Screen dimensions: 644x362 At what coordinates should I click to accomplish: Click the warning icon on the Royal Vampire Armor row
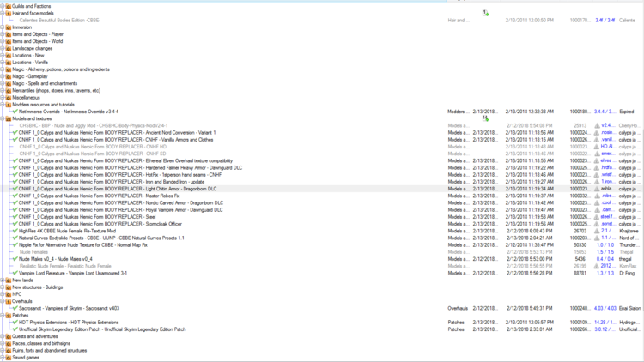pos(597,209)
